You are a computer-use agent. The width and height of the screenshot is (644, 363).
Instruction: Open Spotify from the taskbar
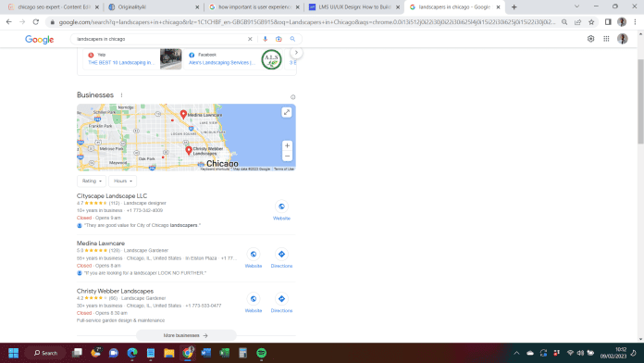pos(261,353)
